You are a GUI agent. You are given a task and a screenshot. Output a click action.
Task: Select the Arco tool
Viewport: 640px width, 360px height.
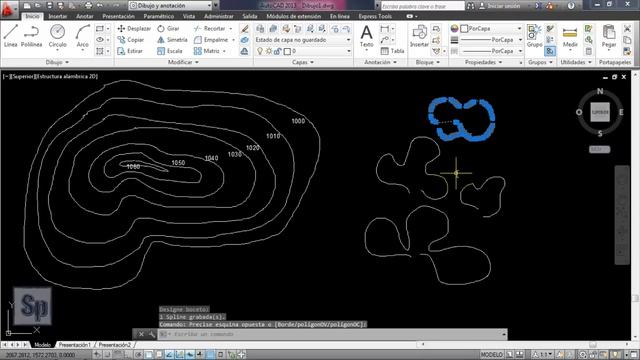click(x=82, y=36)
